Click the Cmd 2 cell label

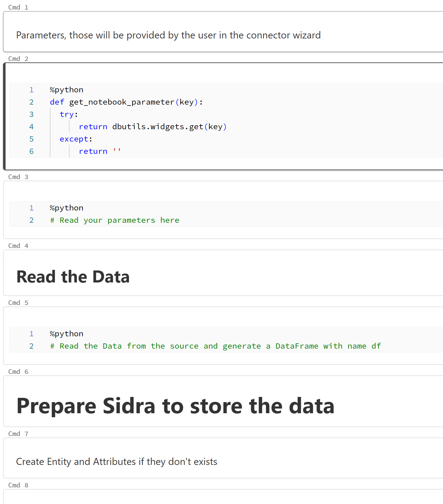tap(18, 59)
